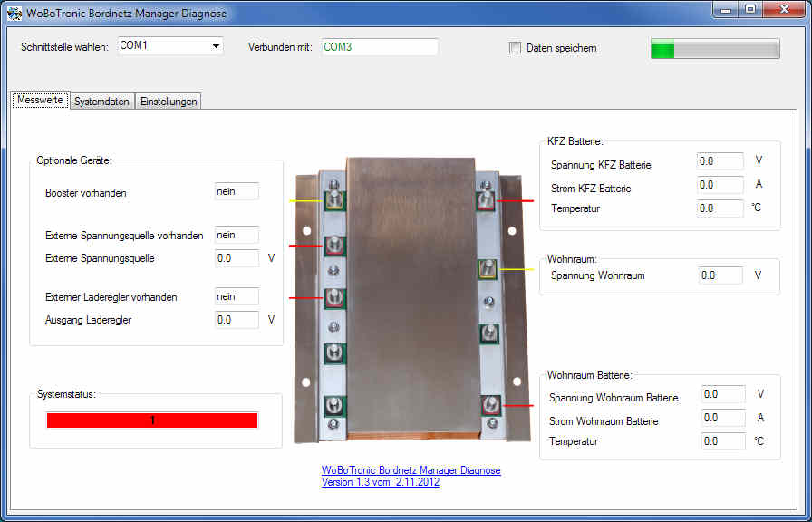The image size is (812, 522).
Task: Click the top-left yellow-marked terminal on device
Action: pyautogui.click(x=334, y=200)
